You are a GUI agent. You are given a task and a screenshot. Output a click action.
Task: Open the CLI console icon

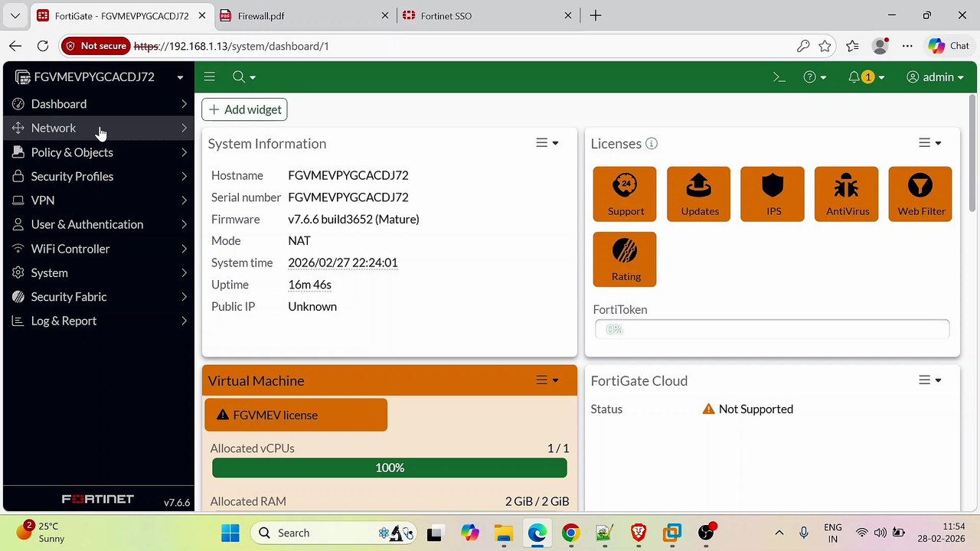779,77
